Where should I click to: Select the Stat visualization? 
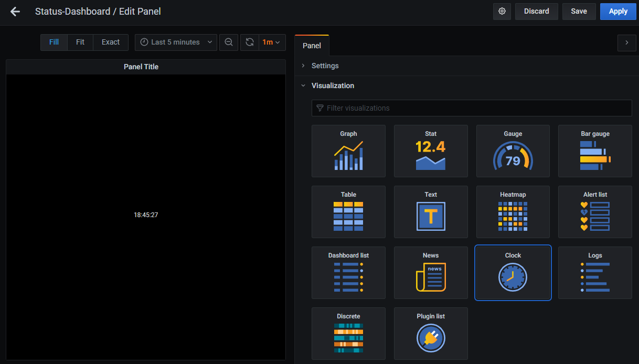[x=431, y=151]
